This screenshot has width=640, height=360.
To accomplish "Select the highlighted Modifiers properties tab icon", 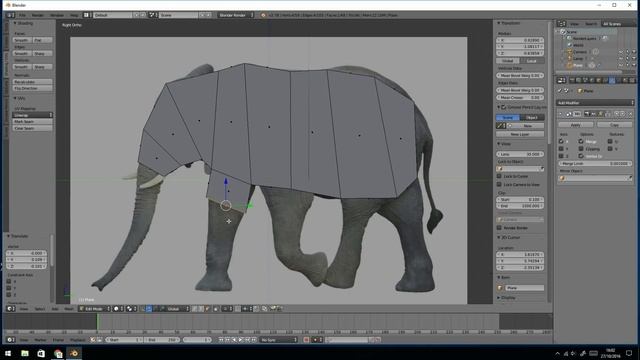I will [612, 80].
